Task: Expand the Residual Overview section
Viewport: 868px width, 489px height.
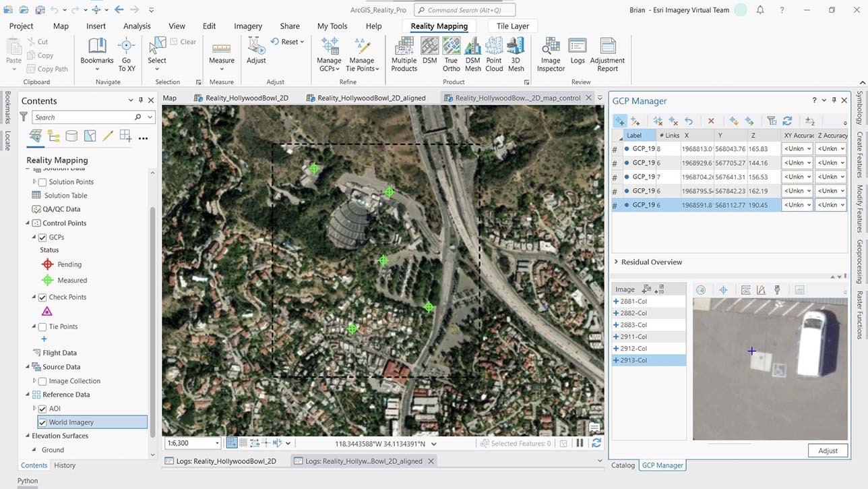Action: (x=616, y=262)
